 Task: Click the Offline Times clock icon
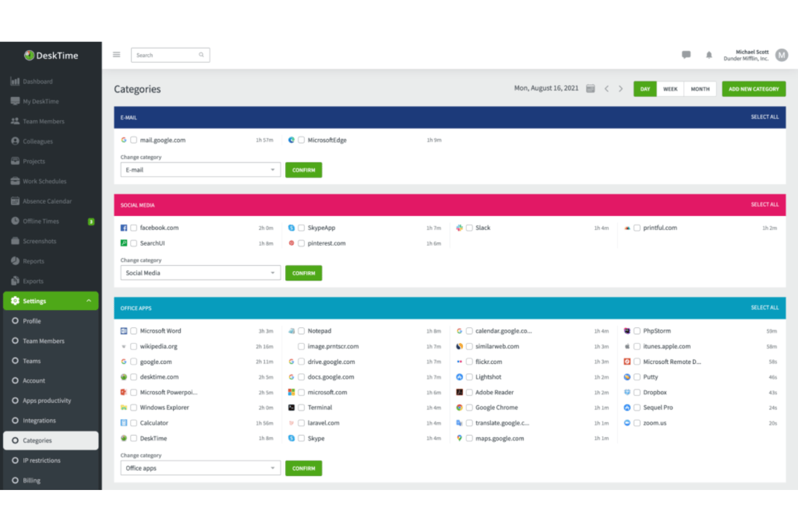click(15, 221)
